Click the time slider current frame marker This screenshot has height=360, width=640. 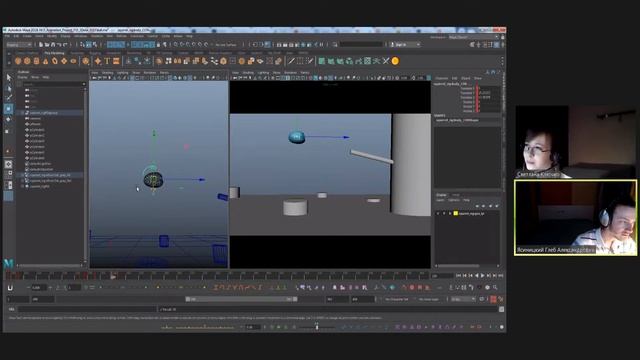pyautogui.click(x=113, y=276)
